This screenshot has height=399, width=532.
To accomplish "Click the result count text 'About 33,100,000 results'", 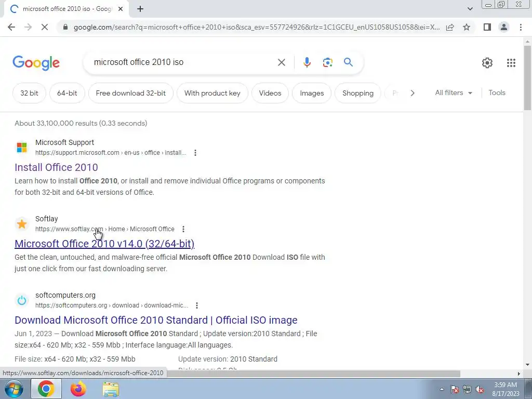I will coord(56,123).
